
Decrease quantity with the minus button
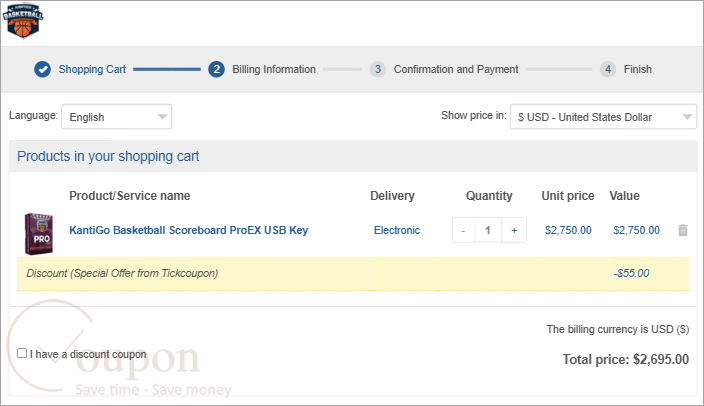(463, 230)
